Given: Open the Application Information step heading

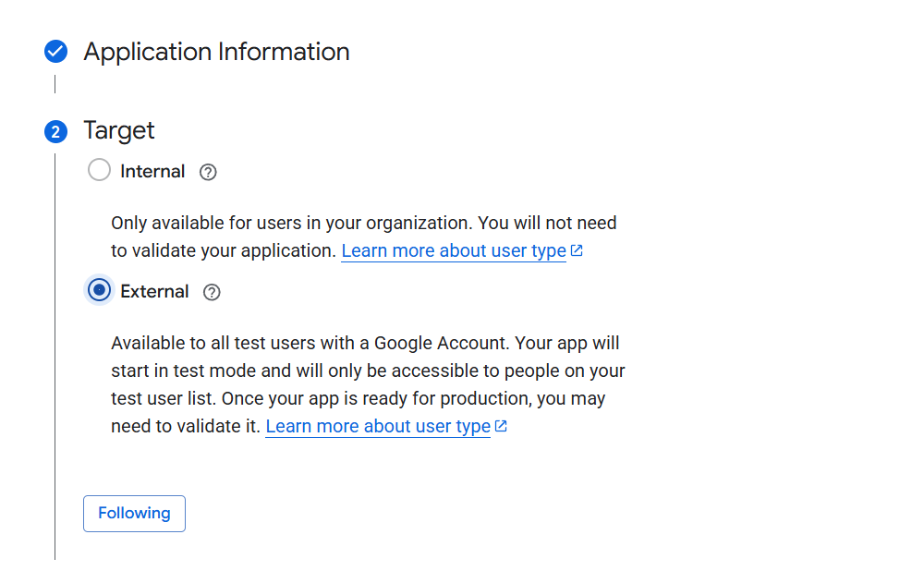Looking at the screenshot, I should coord(216,52).
